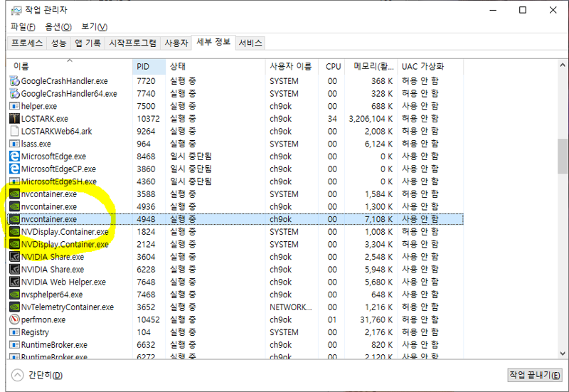Click PID 4948 in the selected row

[x=146, y=219]
